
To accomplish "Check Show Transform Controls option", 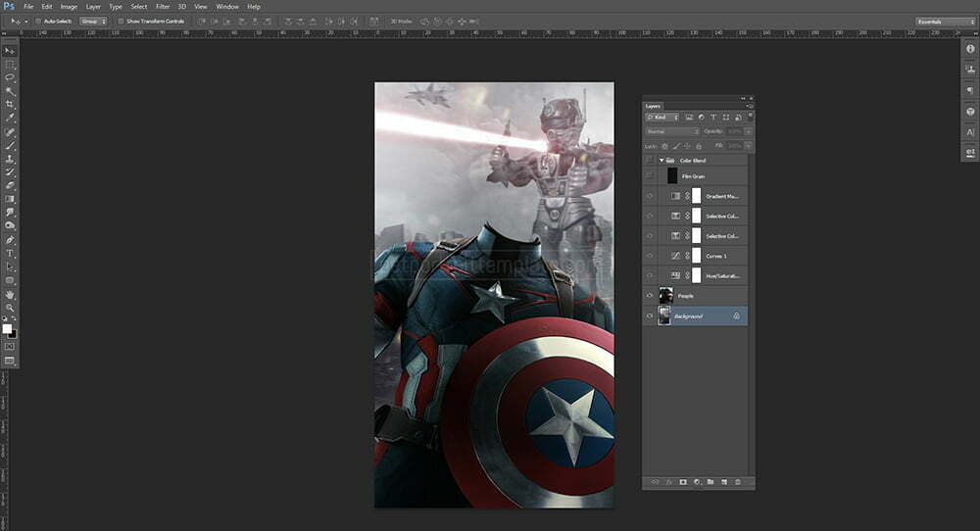I will pyautogui.click(x=120, y=21).
